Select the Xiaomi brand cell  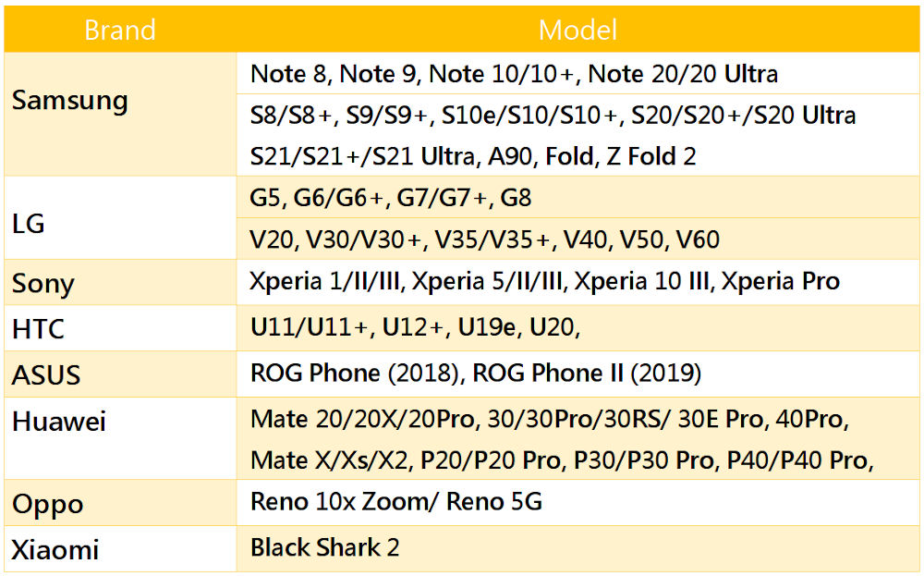click(120, 549)
